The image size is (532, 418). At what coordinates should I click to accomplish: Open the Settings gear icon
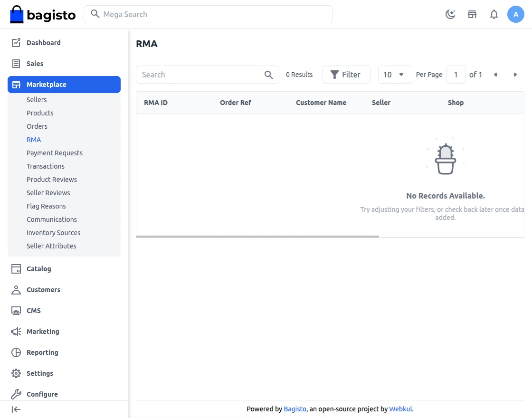click(x=16, y=373)
